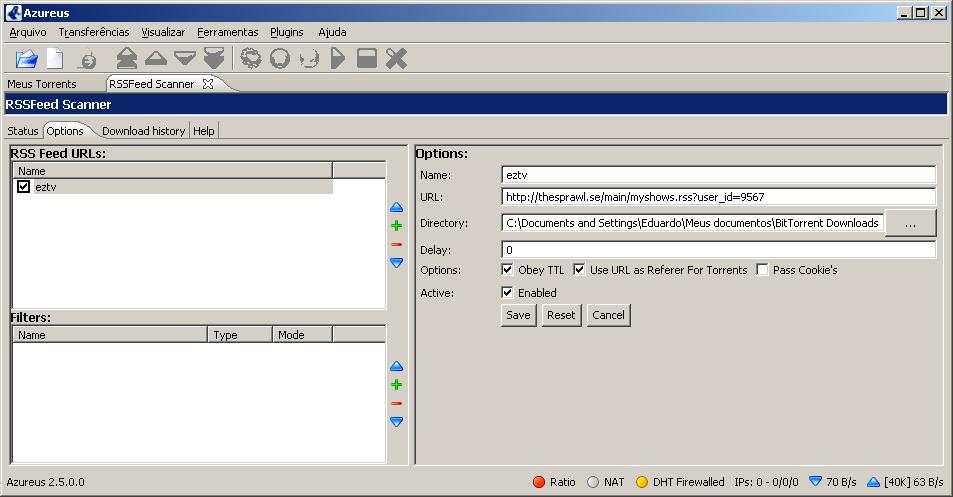Screen dimensions: 953x497
Task: Toggle the Enabled checkbox
Action: point(507,292)
